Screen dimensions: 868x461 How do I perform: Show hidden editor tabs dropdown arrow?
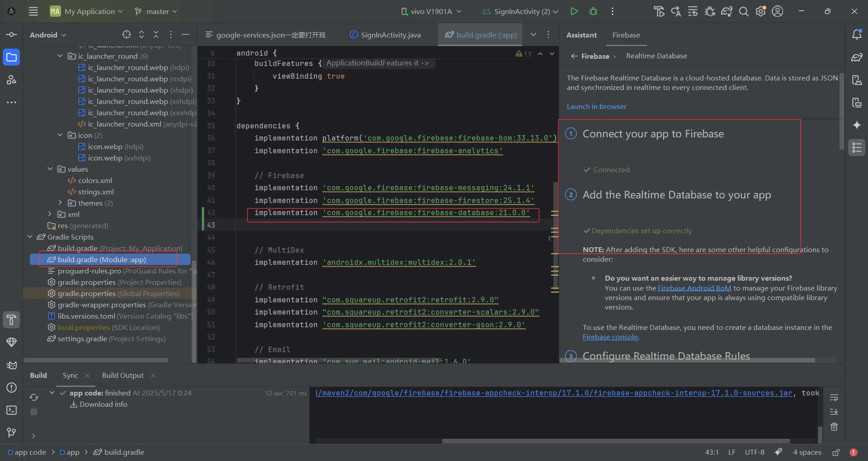(x=533, y=34)
